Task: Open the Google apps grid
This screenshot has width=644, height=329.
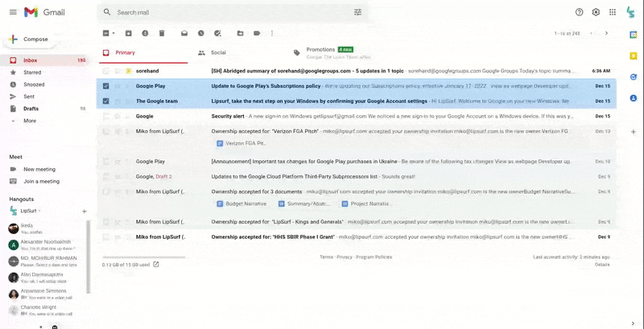Action: point(613,12)
